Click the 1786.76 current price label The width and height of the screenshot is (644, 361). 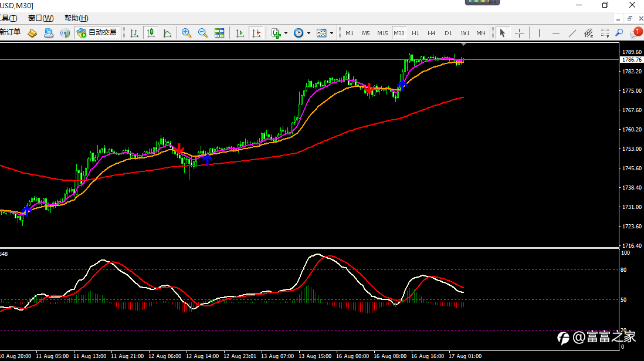(631, 60)
